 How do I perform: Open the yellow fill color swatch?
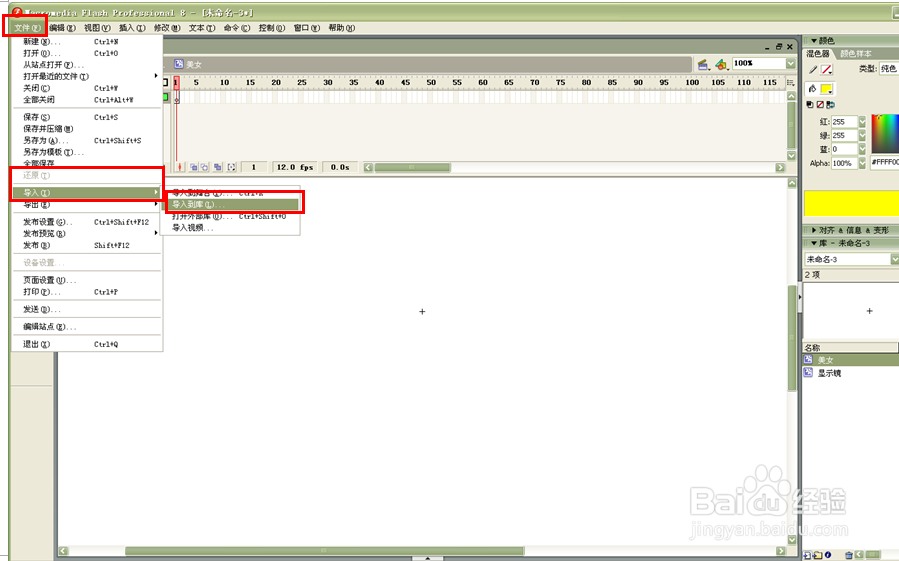coord(827,89)
